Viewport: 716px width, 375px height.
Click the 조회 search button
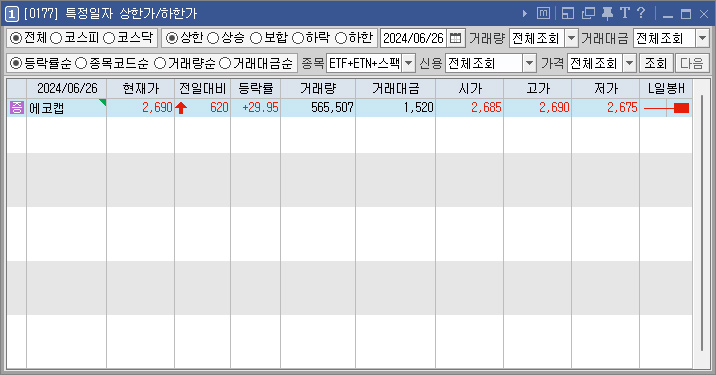(x=656, y=63)
